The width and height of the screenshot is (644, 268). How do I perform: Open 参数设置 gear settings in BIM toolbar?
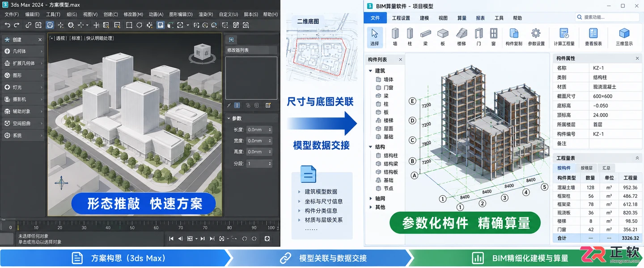click(536, 37)
